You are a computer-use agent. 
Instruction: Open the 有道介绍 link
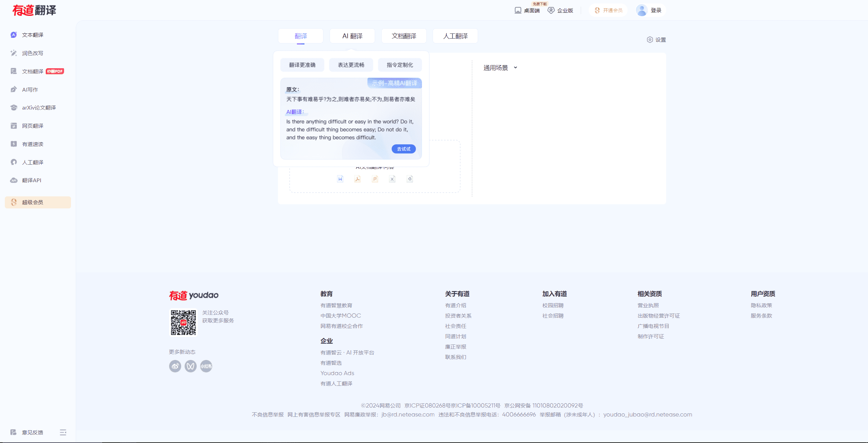point(455,305)
